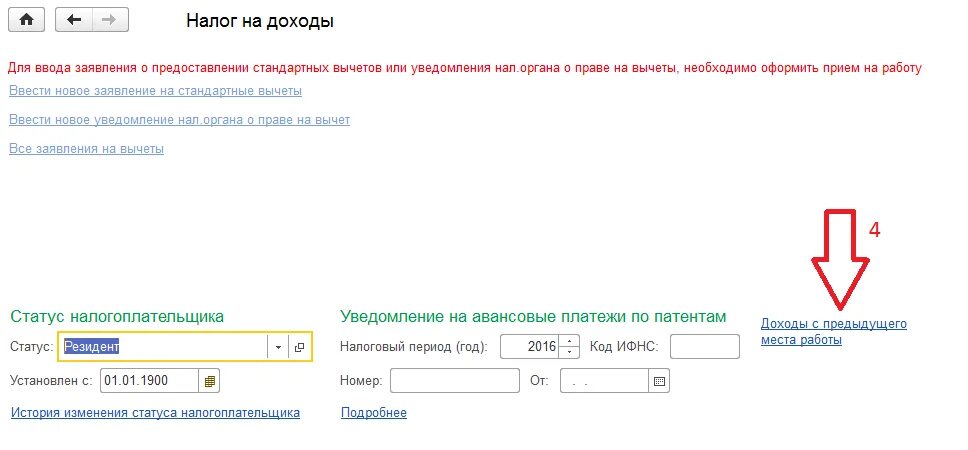968x450 pixels.
Task: Focus the Код ИФНС field
Action: tap(704, 347)
